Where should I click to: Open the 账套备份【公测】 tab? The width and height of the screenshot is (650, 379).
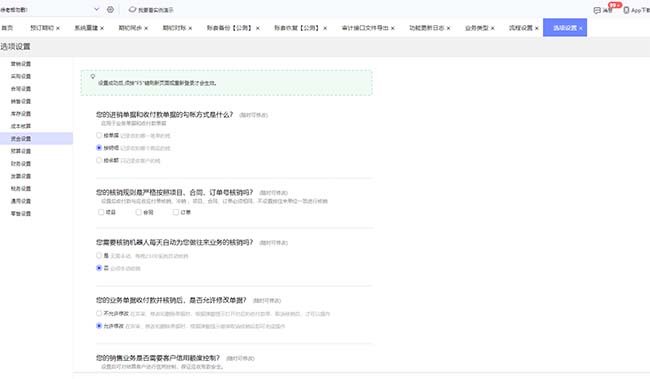[x=229, y=28]
